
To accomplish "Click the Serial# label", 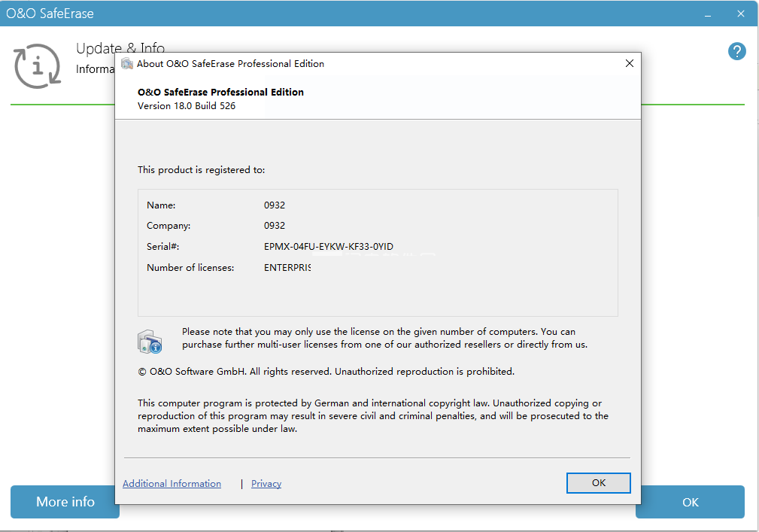I will click(x=163, y=246).
